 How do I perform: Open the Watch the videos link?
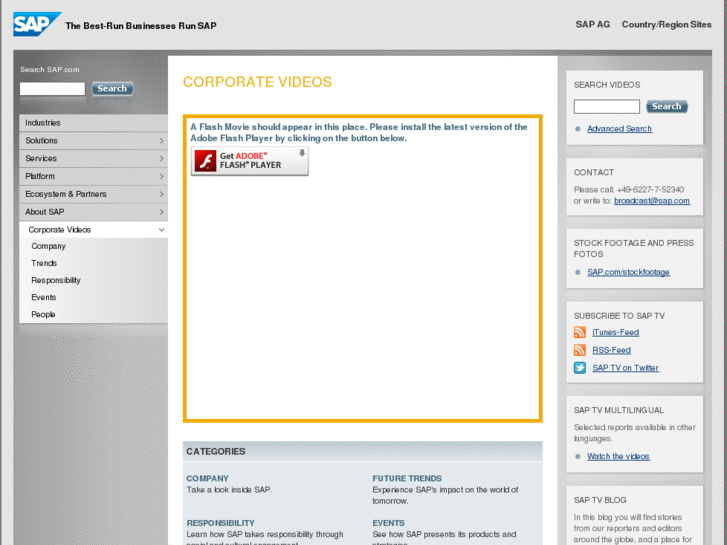618,456
